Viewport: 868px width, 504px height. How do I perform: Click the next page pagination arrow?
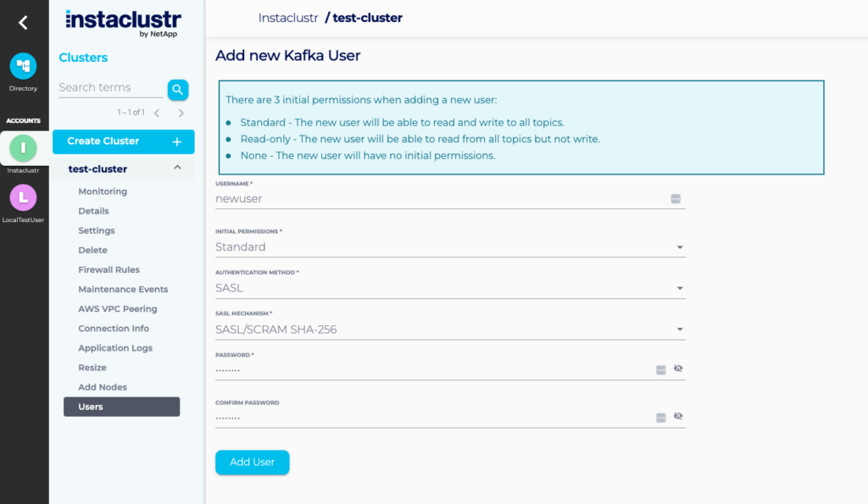coord(181,111)
